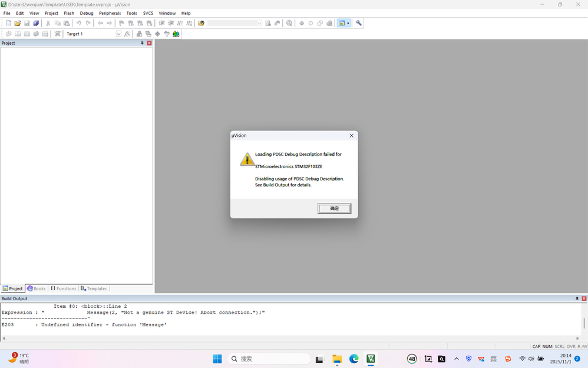Expand the Select Target combo box arrow

[118, 34]
